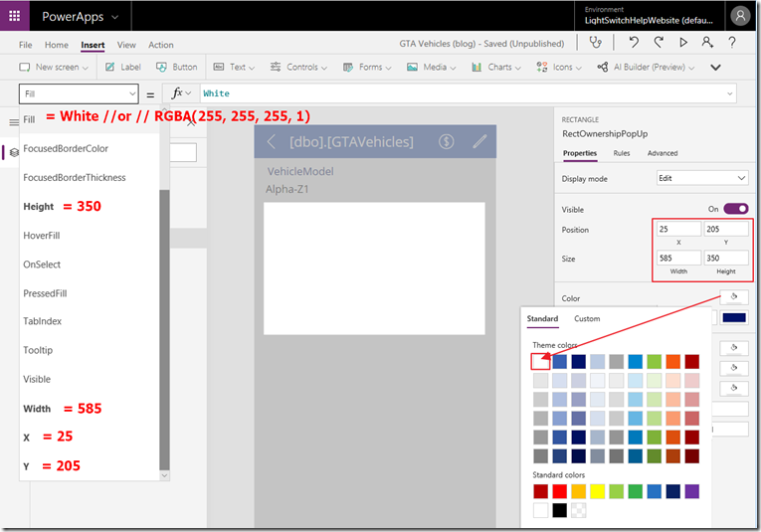The height and width of the screenshot is (532, 761).
Task: Open the Action ribbon tab
Action: [x=160, y=45]
